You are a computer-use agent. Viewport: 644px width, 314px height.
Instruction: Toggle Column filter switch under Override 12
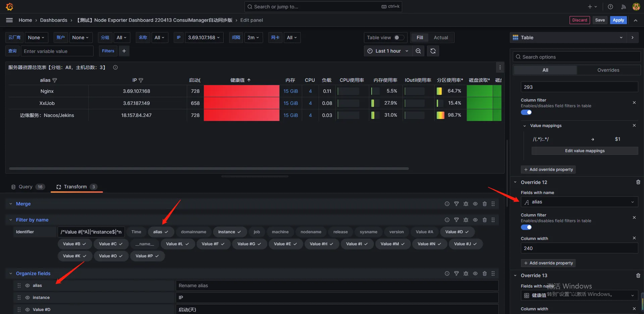(526, 227)
